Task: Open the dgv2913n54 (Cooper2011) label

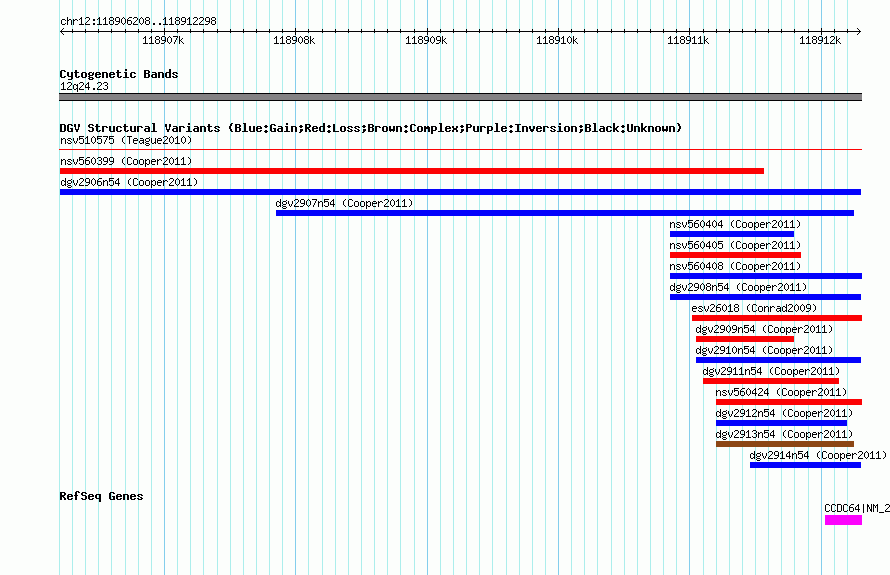Action: pos(784,434)
